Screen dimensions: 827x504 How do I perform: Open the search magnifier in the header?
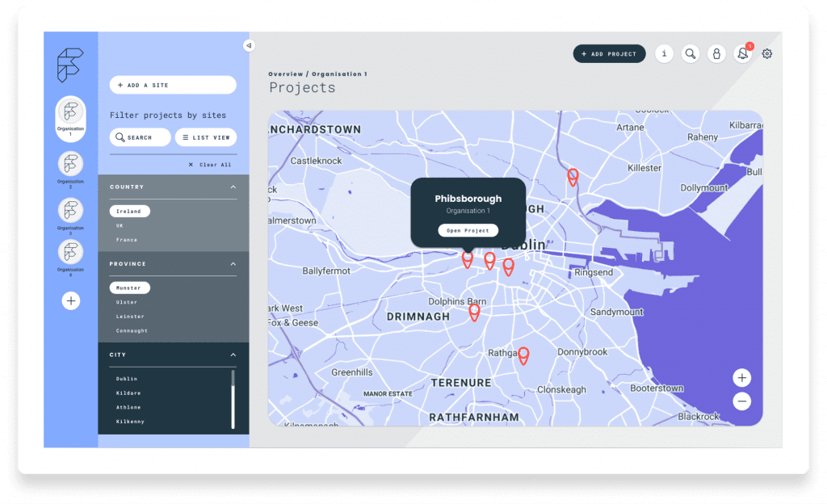(690, 54)
